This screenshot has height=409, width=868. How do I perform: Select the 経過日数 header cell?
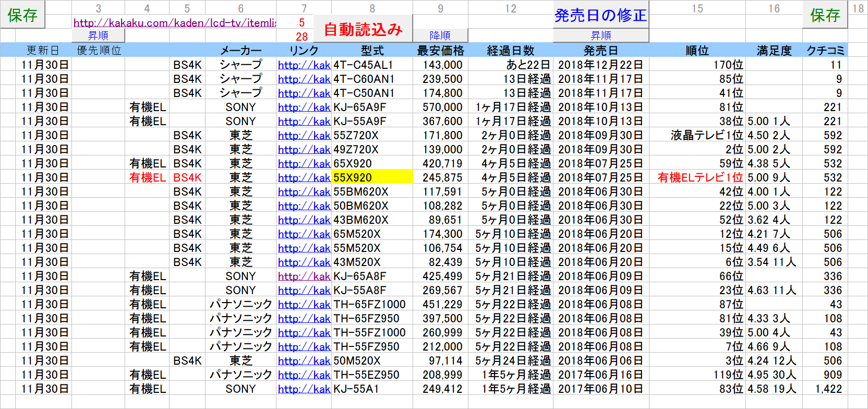511,50
